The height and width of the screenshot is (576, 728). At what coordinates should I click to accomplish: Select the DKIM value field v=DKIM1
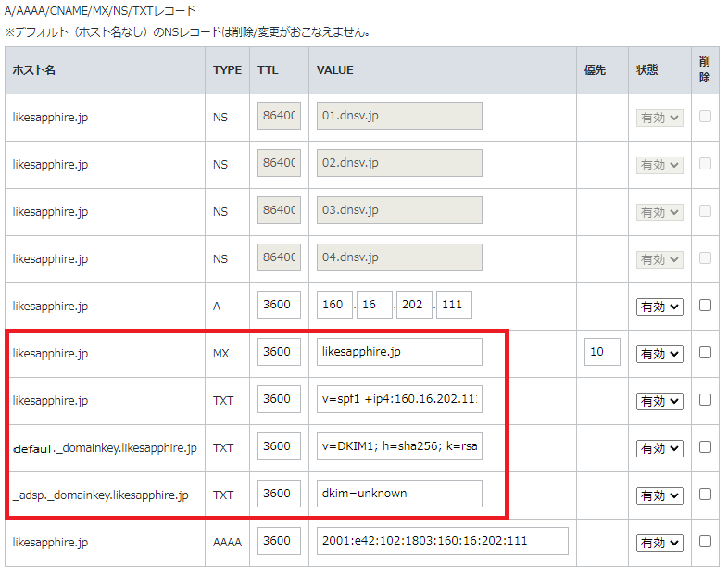(399, 446)
